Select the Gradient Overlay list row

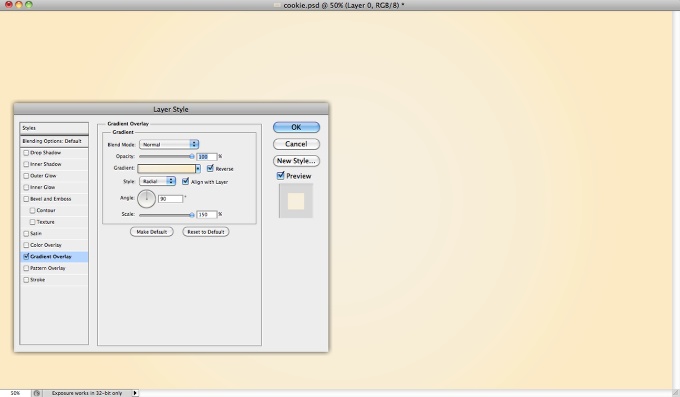click(x=54, y=257)
